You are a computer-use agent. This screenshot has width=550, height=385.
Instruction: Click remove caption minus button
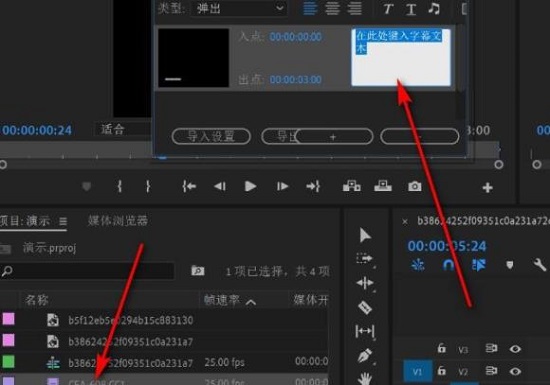click(x=420, y=136)
